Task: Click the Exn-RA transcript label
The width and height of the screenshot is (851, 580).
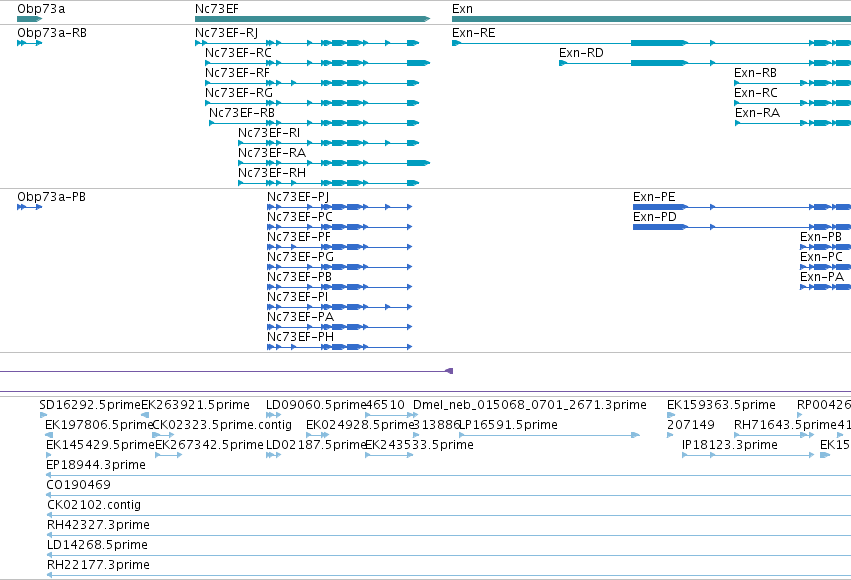Action: [758, 113]
